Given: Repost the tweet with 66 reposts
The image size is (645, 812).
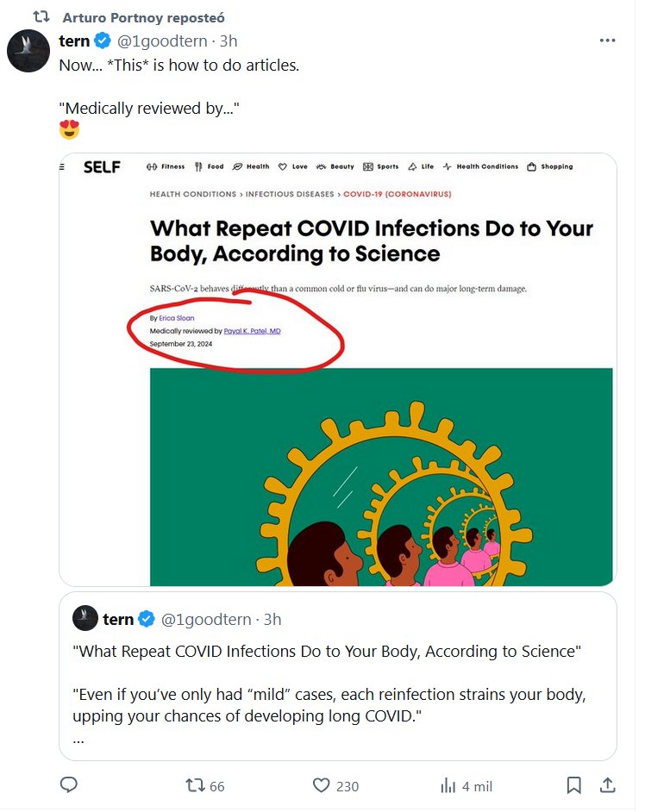Looking at the screenshot, I should point(205,786).
